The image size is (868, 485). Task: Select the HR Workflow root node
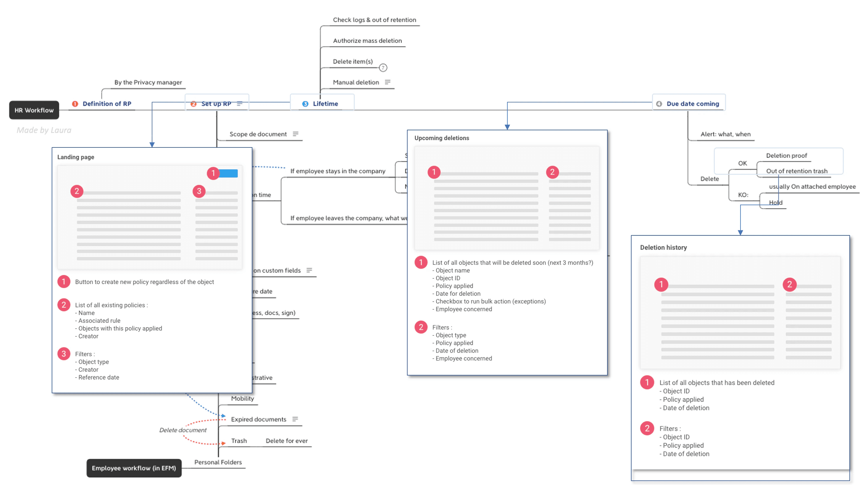coord(34,110)
